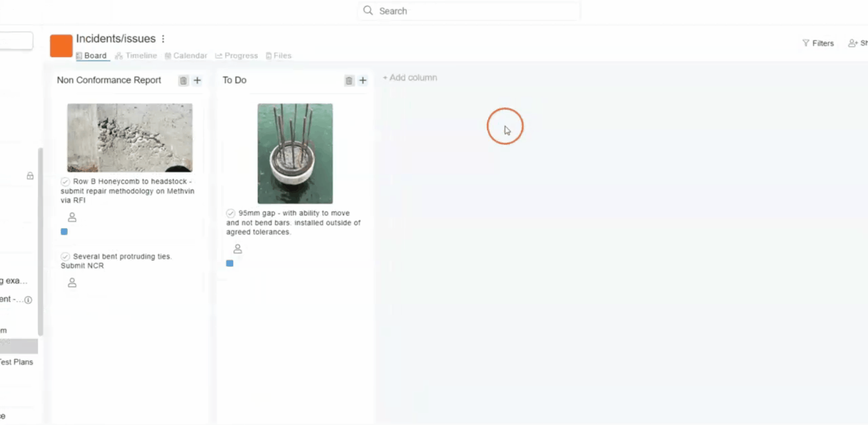This screenshot has height=425, width=868.
Task: Click blue label on Honeycomb card
Action: [64, 232]
